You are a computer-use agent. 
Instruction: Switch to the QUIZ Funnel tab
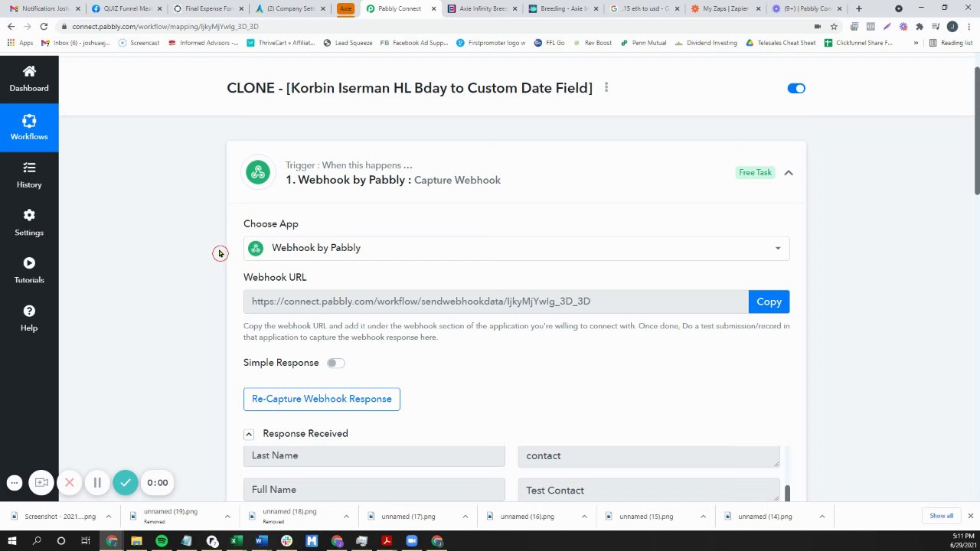[x=126, y=8]
